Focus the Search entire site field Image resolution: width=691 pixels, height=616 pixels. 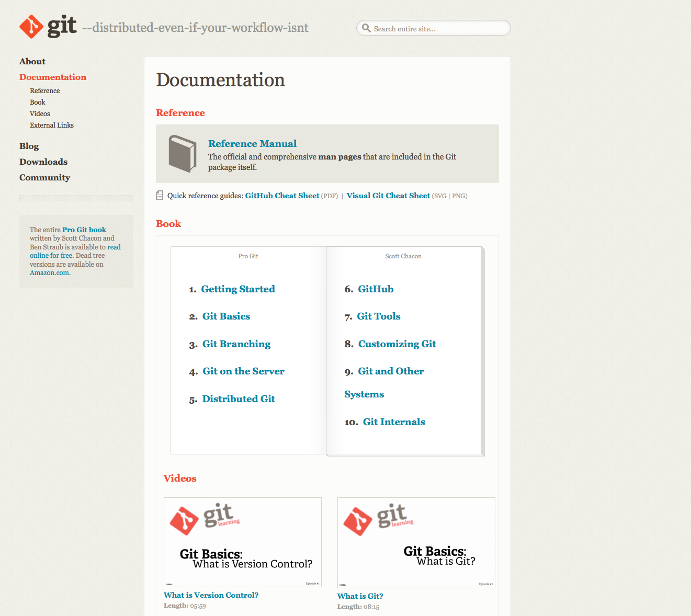click(x=433, y=28)
